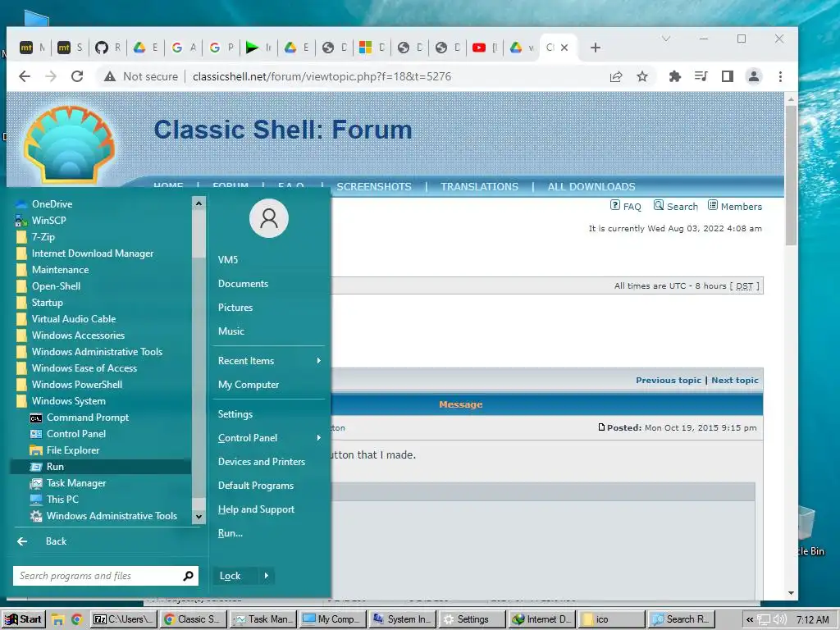
Task: Go to Previous topic
Action: [x=668, y=381]
